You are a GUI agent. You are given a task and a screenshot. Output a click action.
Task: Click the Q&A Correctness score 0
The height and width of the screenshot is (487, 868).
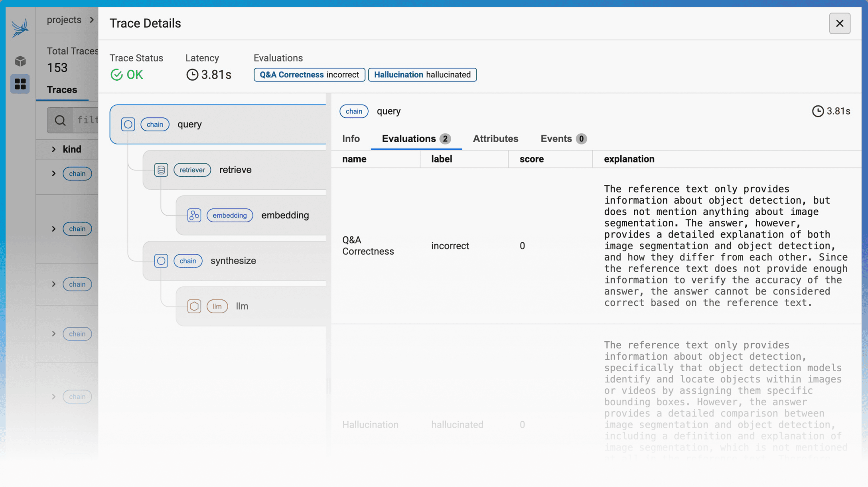[522, 245]
